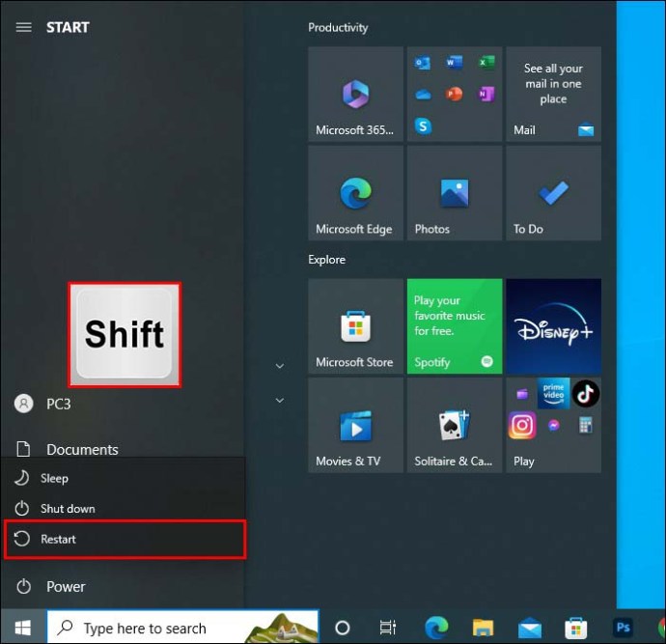
Task: Click the lower chevron beside Movies & TV tile
Action: 280,400
